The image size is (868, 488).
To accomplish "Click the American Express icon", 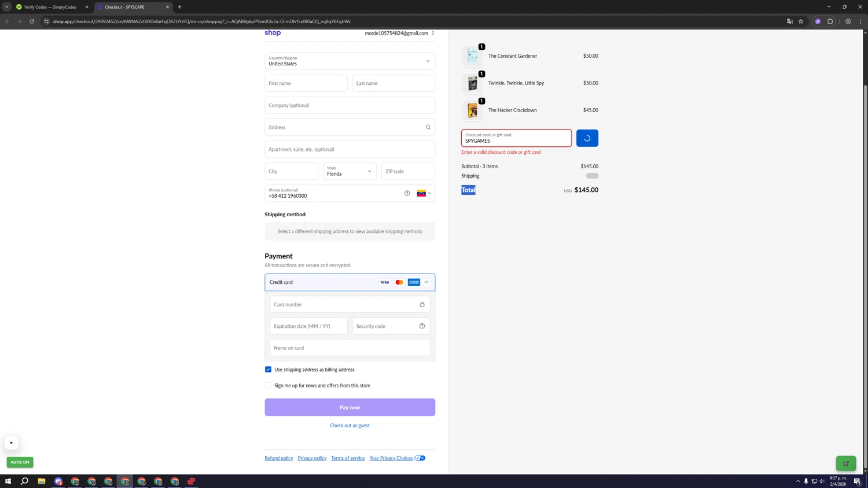I will [x=414, y=282].
